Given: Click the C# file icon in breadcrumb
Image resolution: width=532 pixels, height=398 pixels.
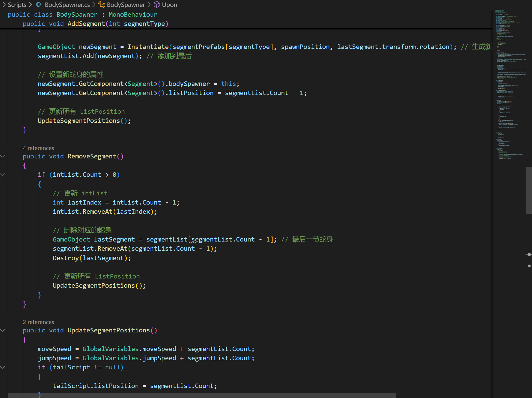Looking at the screenshot, I should coord(39,5).
